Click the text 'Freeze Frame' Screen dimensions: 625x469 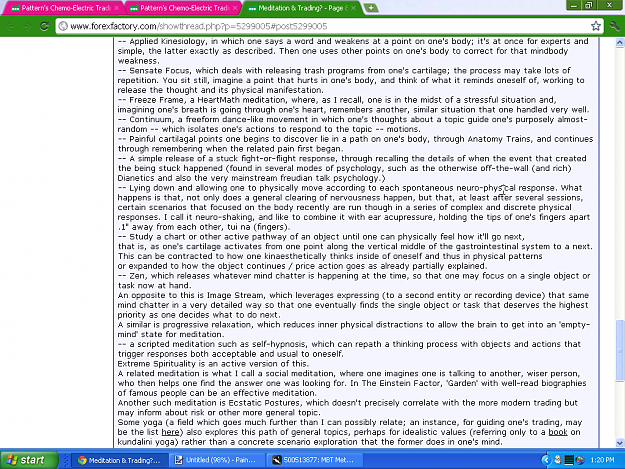click(x=157, y=100)
